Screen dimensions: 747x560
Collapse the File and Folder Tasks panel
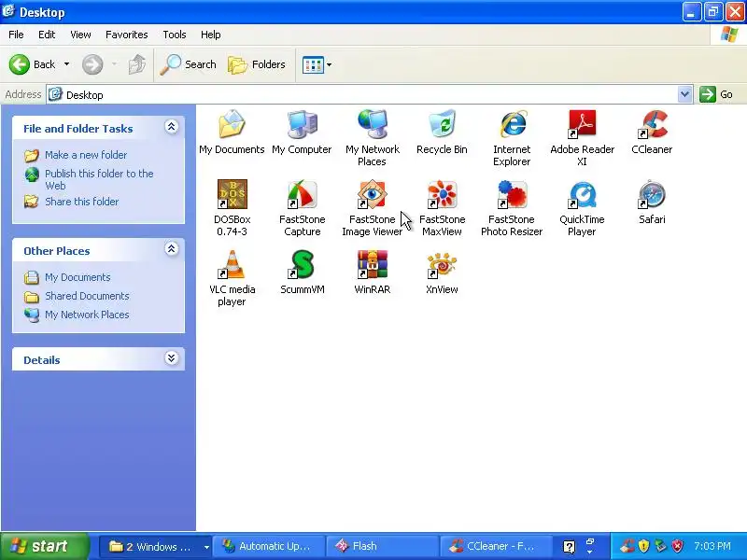coord(172,127)
